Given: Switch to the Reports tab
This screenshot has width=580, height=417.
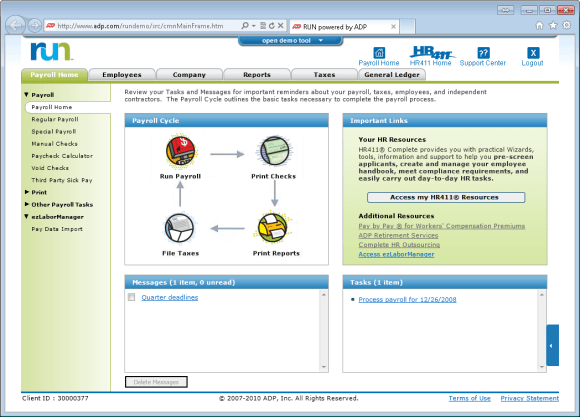Looking at the screenshot, I should [257, 75].
